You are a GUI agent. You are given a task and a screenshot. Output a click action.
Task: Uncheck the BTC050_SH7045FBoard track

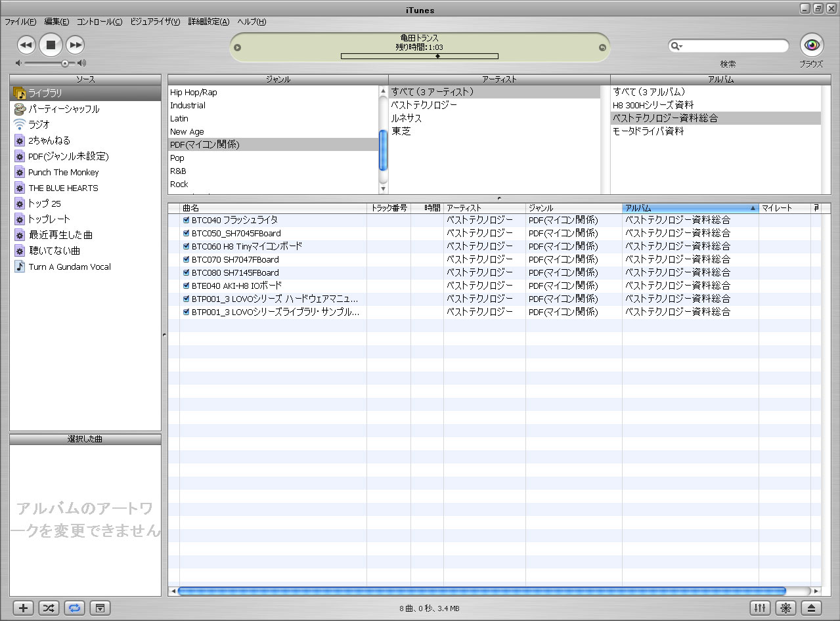(x=187, y=233)
